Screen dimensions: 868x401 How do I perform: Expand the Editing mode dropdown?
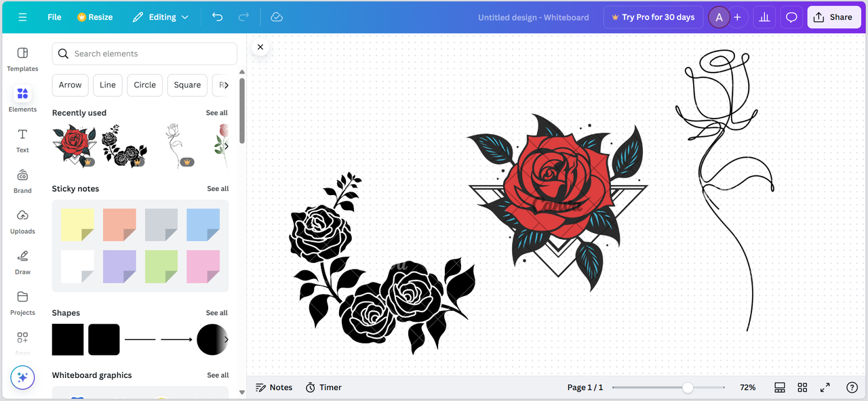[x=161, y=17]
